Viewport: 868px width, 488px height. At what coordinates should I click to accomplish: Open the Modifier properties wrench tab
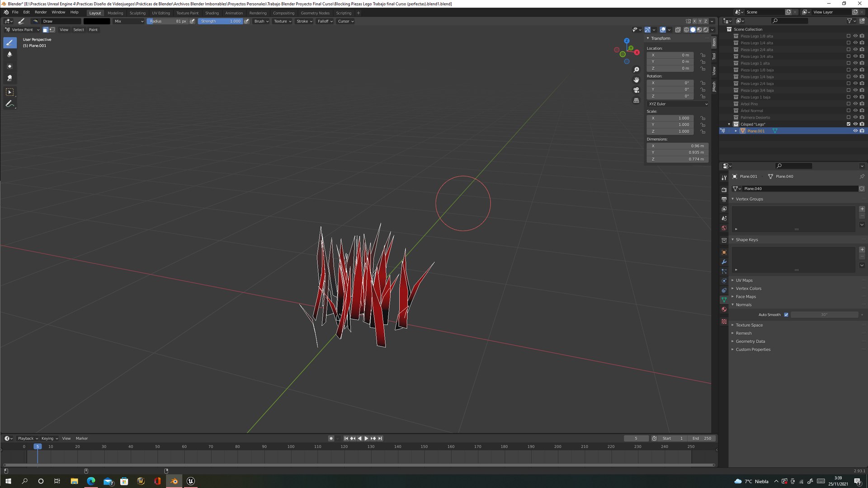(x=724, y=262)
